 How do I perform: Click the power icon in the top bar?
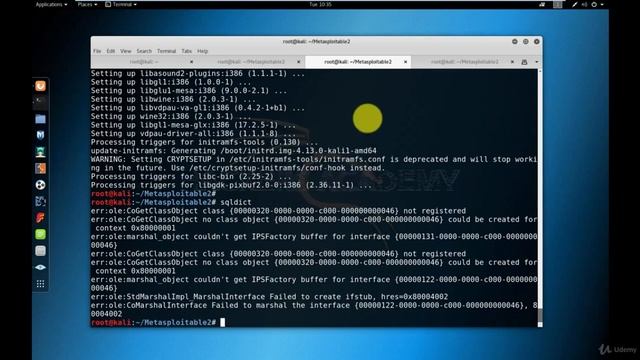point(594,4)
